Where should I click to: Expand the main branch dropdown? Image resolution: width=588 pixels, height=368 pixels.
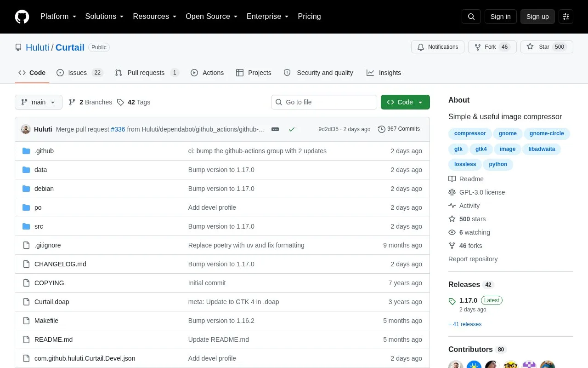pyautogui.click(x=39, y=102)
